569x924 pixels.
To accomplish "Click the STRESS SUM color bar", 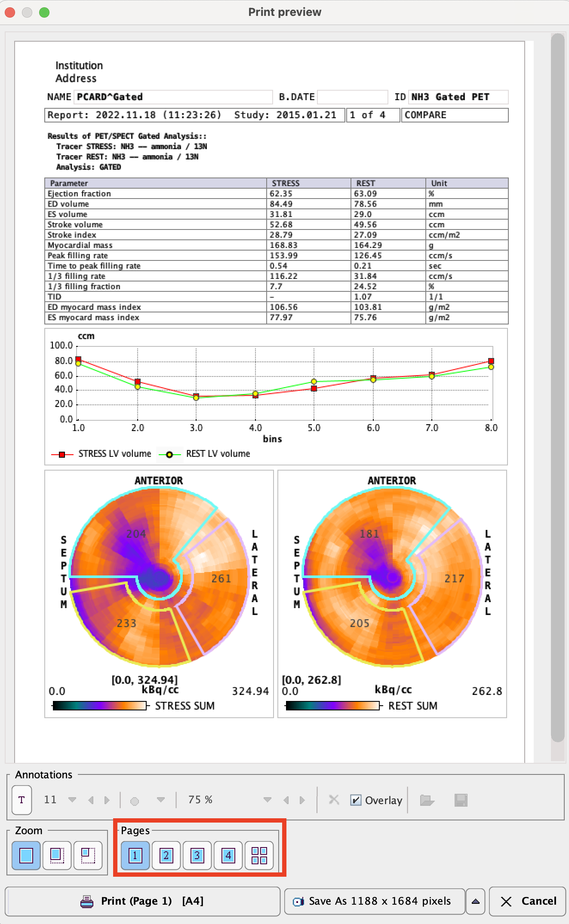I will [x=100, y=706].
